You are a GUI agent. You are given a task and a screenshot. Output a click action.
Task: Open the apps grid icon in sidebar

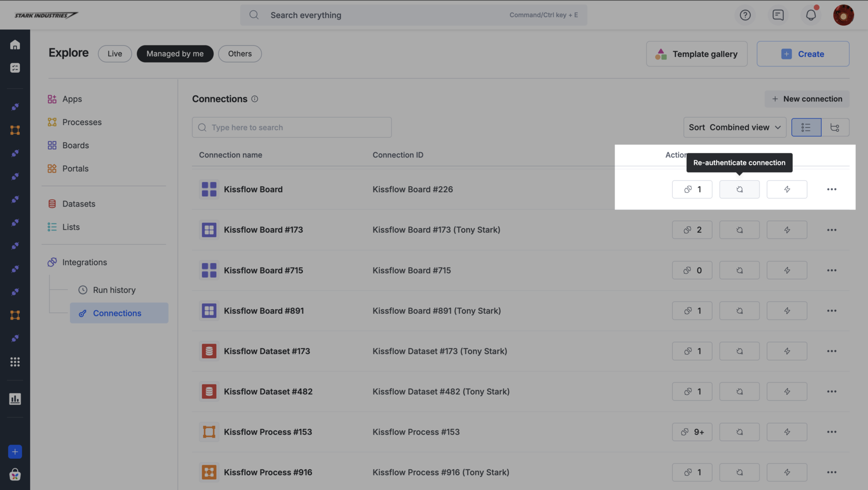(15, 362)
